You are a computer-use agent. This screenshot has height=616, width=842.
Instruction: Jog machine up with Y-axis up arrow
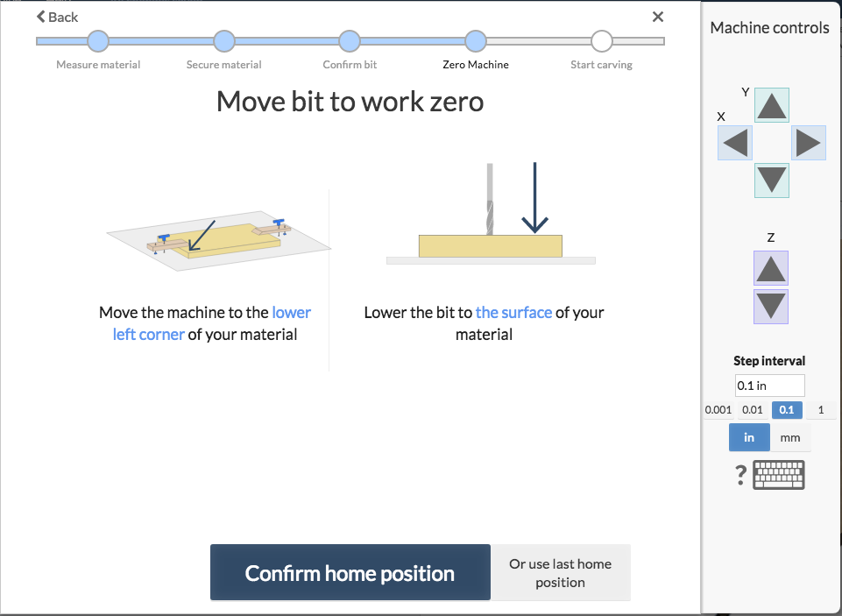(x=771, y=105)
